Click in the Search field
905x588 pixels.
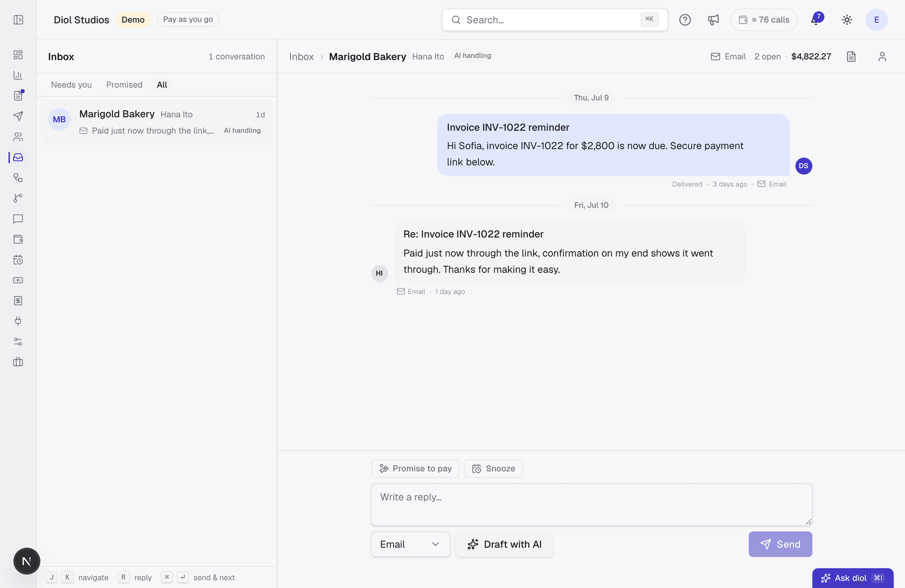coord(554,20)
